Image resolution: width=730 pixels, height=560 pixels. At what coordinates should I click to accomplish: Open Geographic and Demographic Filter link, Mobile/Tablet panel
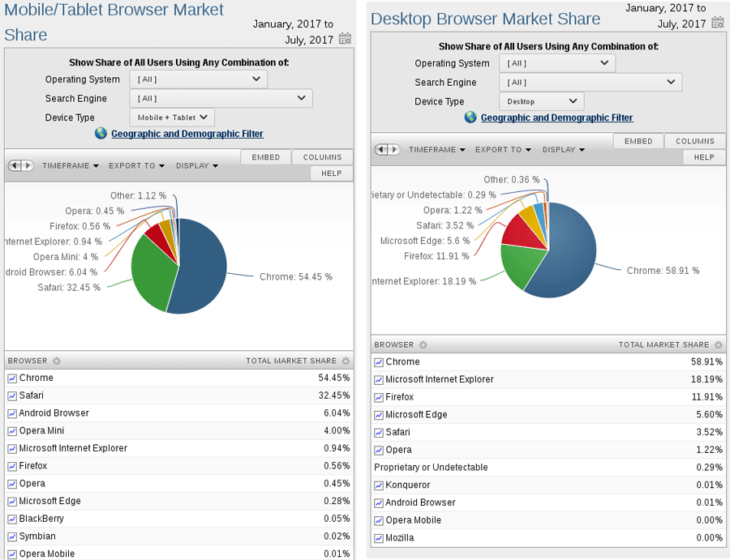click(187, 134)
